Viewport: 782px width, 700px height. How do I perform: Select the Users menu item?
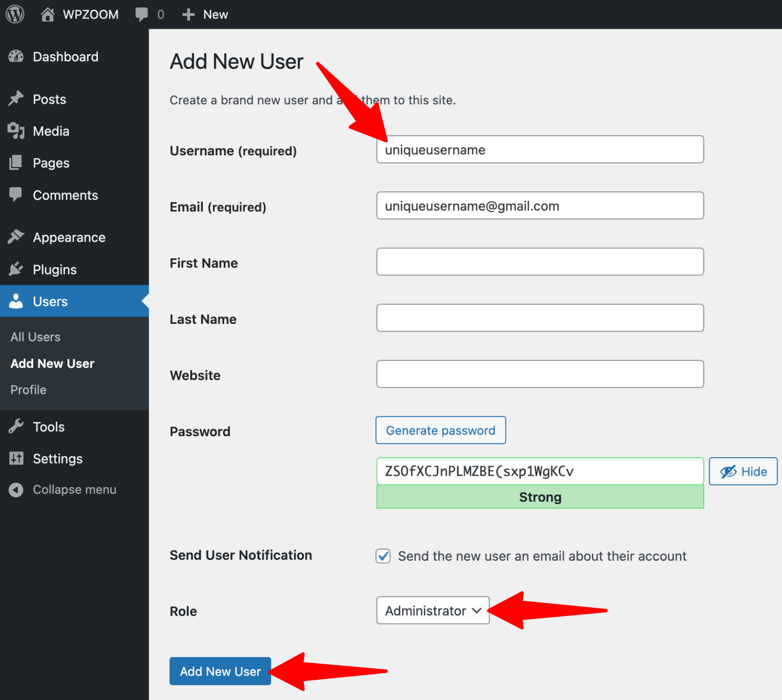click(x=74, y=301)
